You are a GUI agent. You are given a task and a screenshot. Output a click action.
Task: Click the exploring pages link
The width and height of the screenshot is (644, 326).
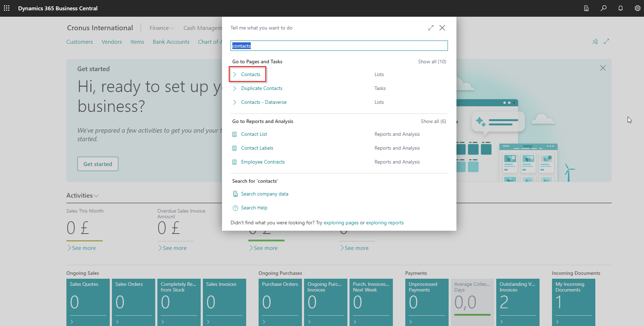pos(341,223)
